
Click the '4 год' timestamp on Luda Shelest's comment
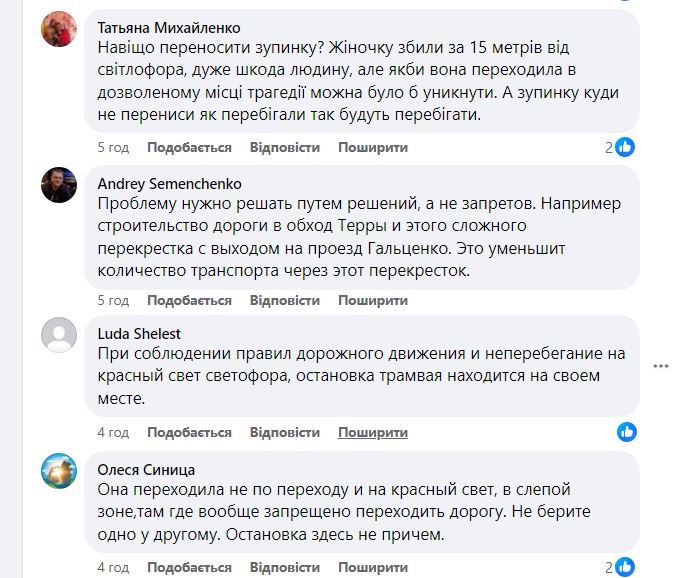pyautogui.click(x=113, y=432)
